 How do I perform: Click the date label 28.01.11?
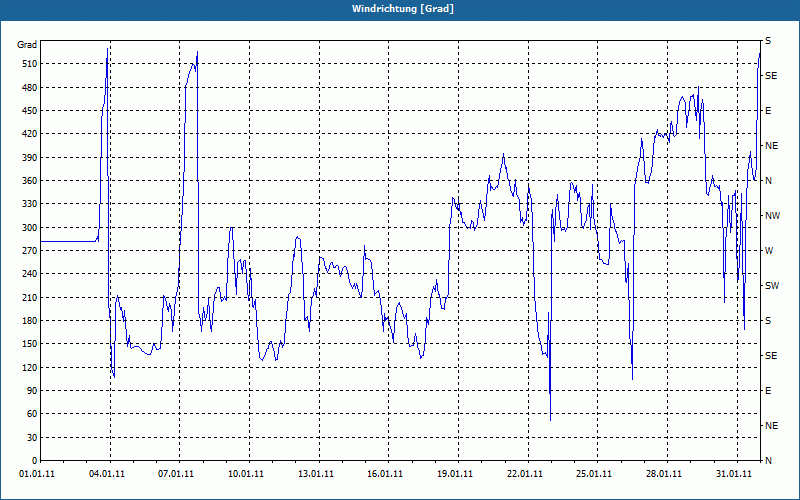(664, 474)
